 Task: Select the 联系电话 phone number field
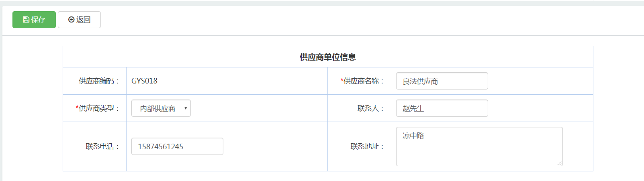coord(177,146)
